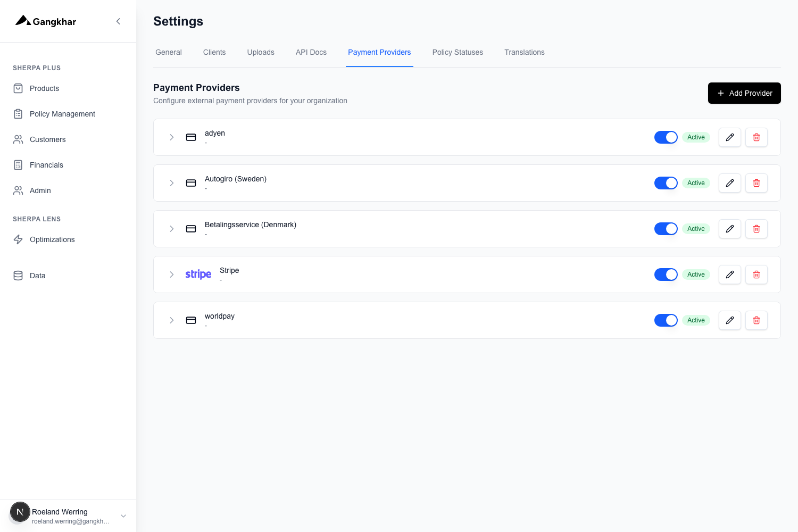Click the adyen Active status badge
Viewport: 798px width, 532px height.
point(696,137)
